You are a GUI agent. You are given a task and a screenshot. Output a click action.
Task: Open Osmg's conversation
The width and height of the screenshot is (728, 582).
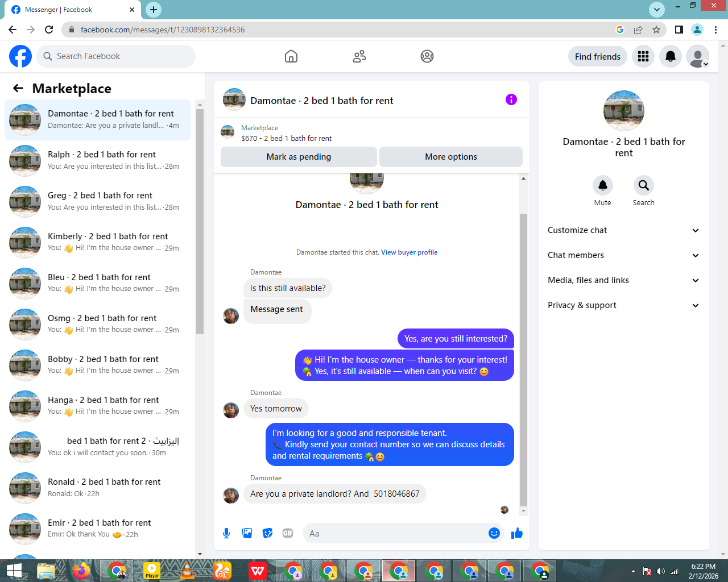[98, 324]
